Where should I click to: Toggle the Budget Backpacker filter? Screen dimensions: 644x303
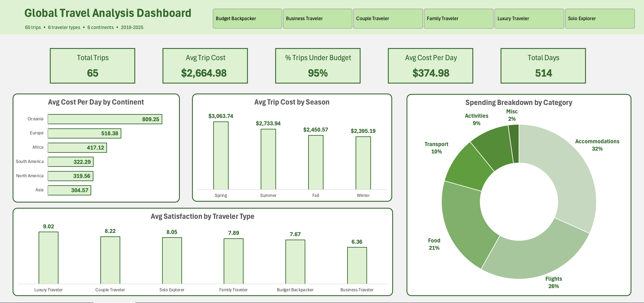(247, 18)
